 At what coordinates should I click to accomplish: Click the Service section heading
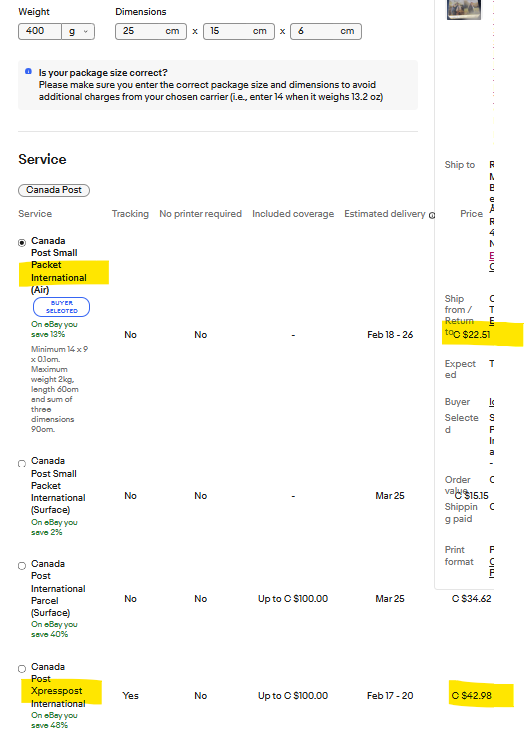coord(42,159)
